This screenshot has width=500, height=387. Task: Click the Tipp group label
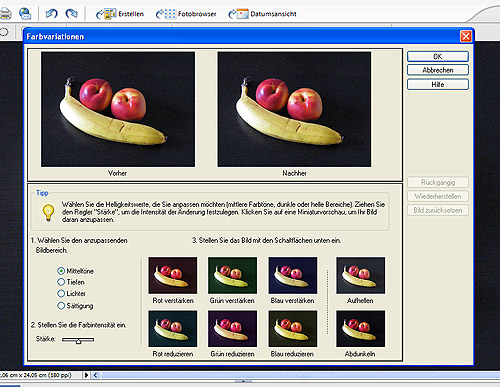pos(42,193)
